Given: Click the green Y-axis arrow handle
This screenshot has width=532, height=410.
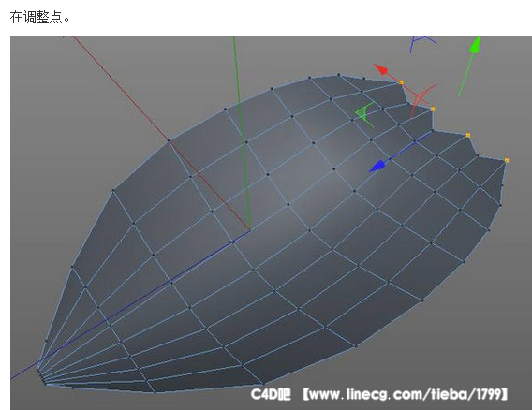Looking at the screenshot, I should [476, 45].
